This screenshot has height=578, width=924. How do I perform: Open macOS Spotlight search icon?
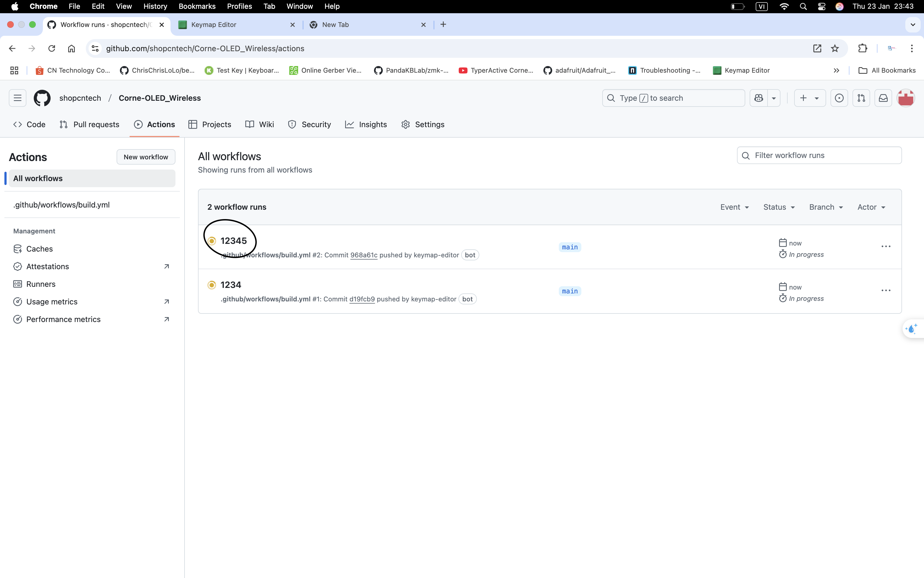[x=803, y=7]
